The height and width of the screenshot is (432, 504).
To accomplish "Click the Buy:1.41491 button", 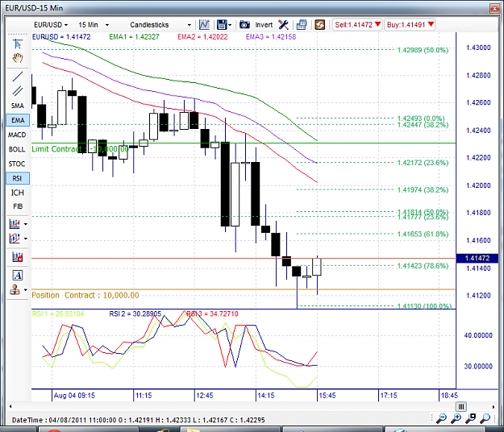I will [410, 25].
